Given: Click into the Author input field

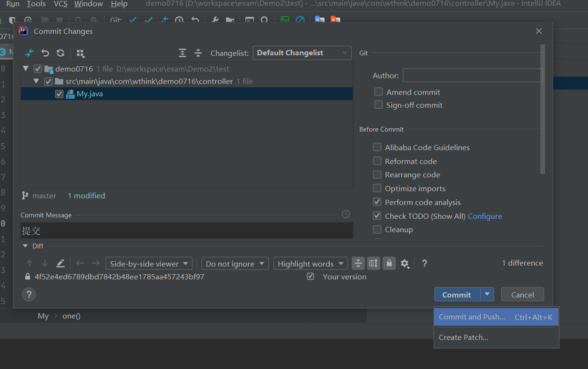Looking at the screenshot, I should tap(473, 75).
